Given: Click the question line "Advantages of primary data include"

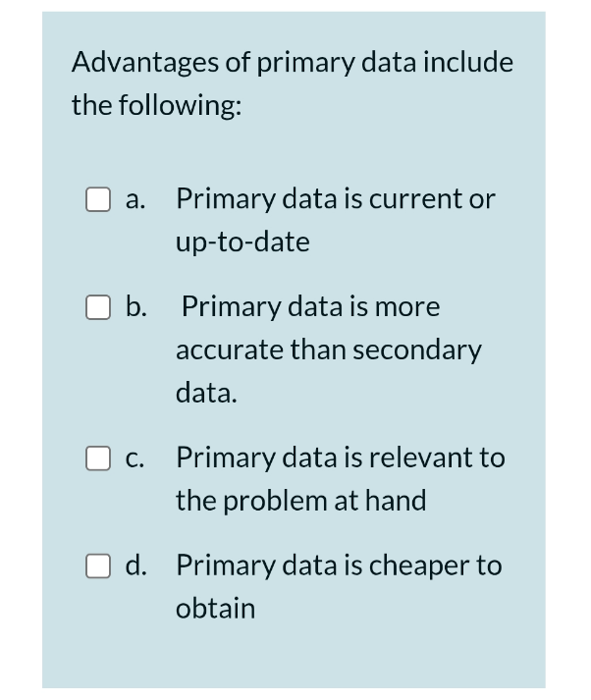Looking at the screenshot, I should click(293, 62).
